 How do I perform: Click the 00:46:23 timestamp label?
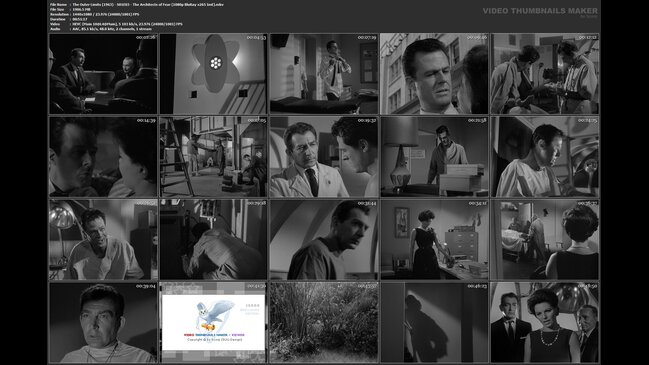[x=478, y=286]
